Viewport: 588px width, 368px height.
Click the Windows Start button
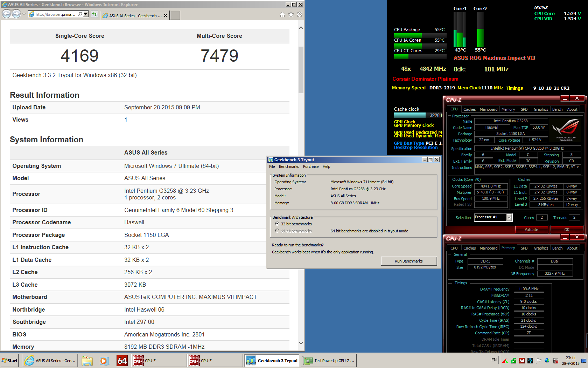(10, 361)
